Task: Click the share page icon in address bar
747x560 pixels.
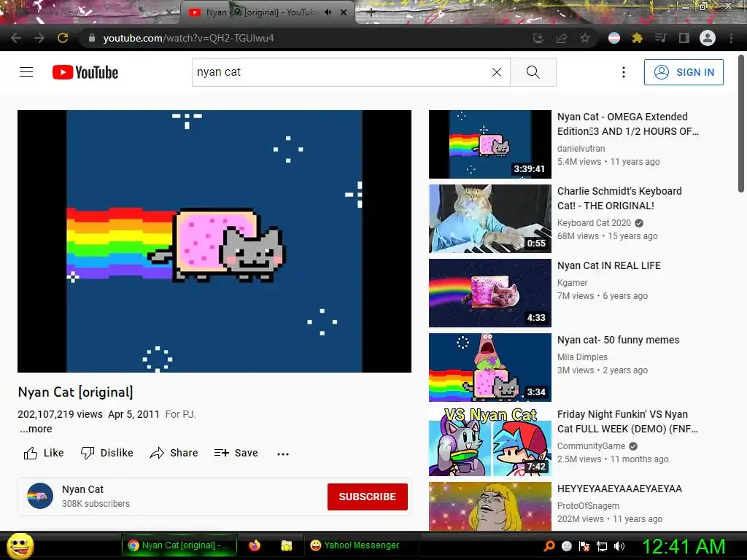Action: [x=562, y=38]
